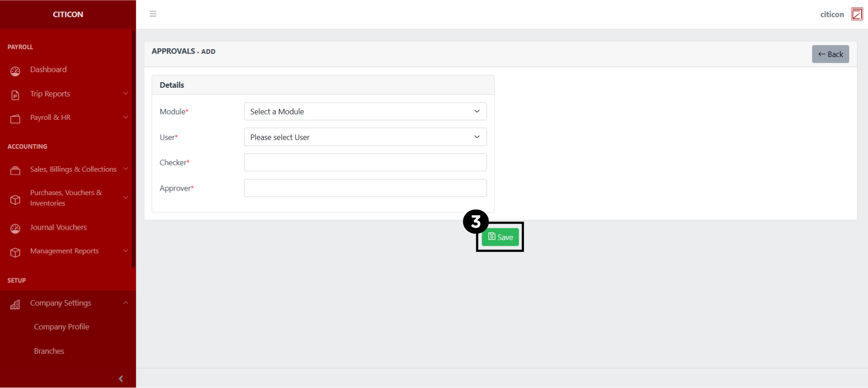Collapse the sidebar with bottom arrow
This screenshot has width=868, height=388.
121,379
